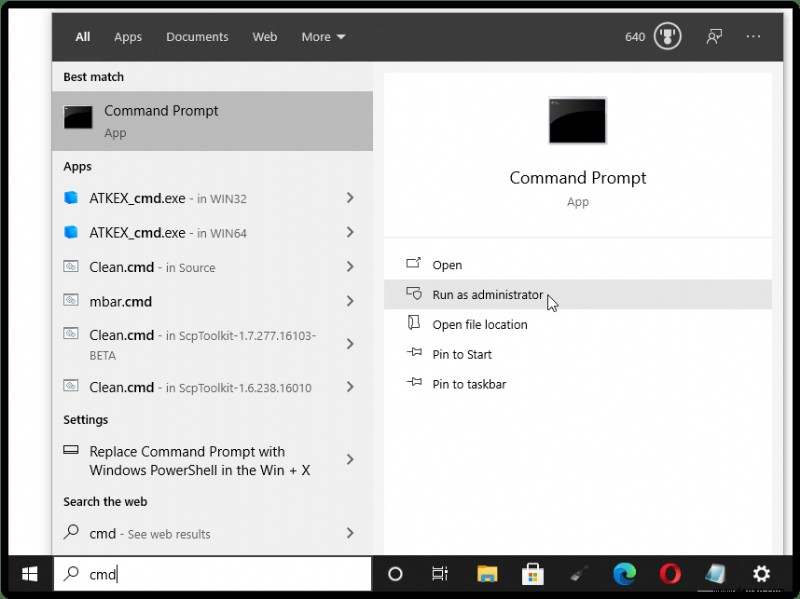Open Opera browser from the taskbar
Viewport: 800px width, 599px height.
tap(670, 574)
